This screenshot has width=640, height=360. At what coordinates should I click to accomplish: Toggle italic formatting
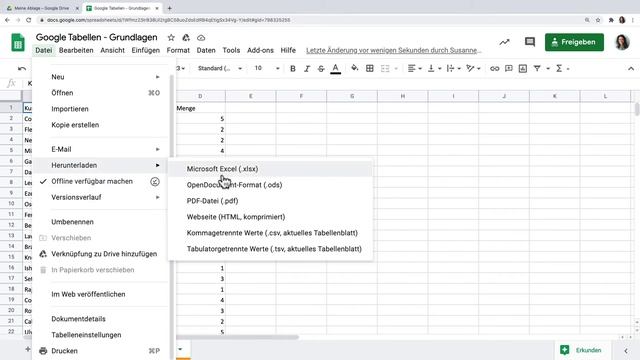pyautogui.click(x=307, y=69)
